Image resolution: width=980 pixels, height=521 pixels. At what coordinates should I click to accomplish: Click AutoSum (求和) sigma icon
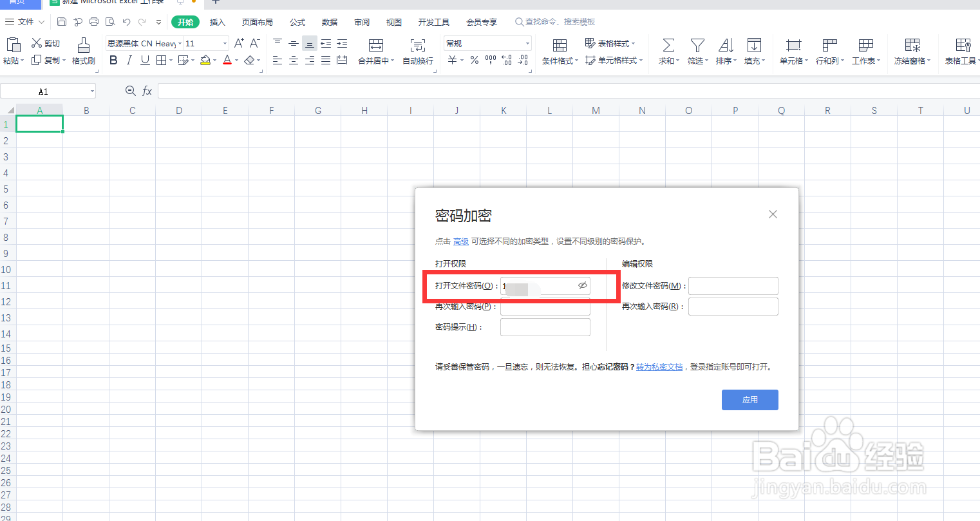669,45
